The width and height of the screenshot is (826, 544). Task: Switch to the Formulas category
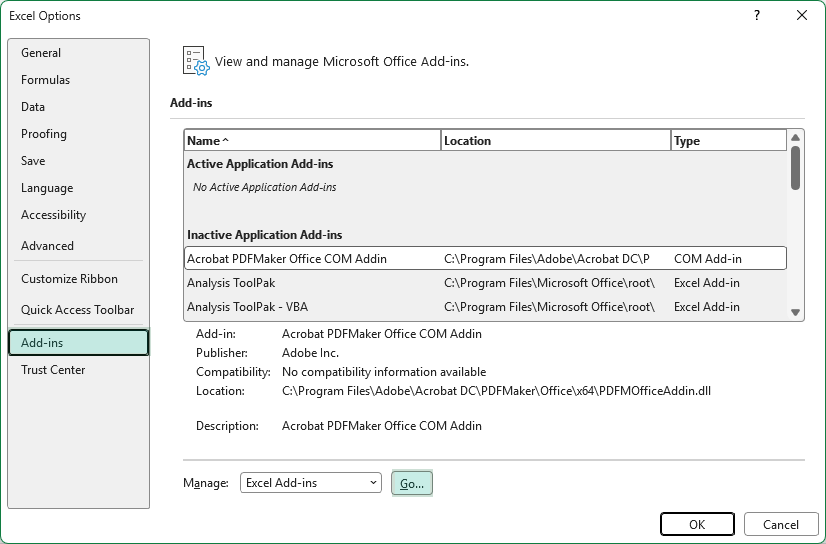pos(78,80)
